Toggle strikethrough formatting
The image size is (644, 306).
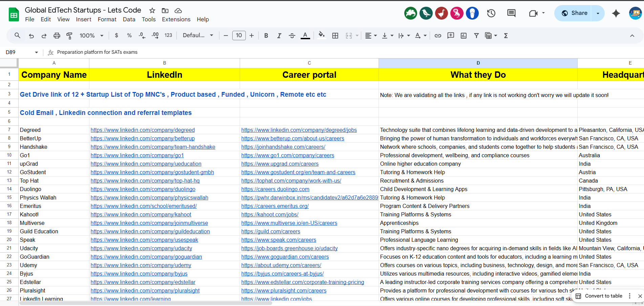point(292,36)
